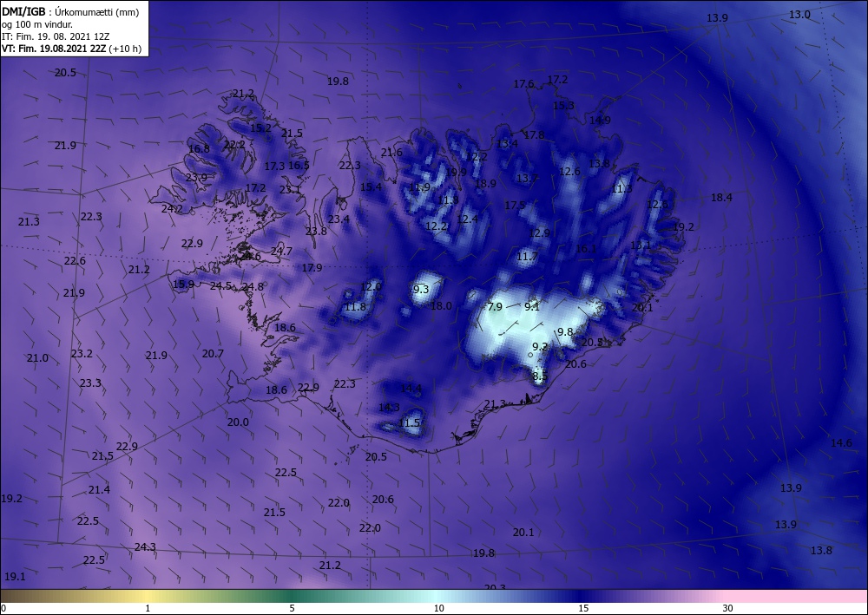This screenshot has height=615, width=868.
Task: Select the 17.9 value label
Action: [x=312, y=268]
